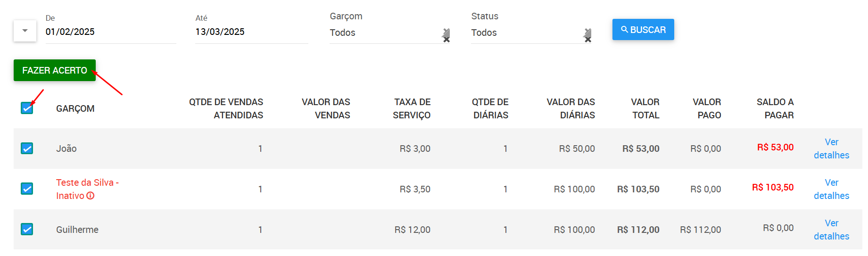Open the Garçom dropdown showing Todos
868x256 pixels.
pyautogui.click(x=385, y=33)
